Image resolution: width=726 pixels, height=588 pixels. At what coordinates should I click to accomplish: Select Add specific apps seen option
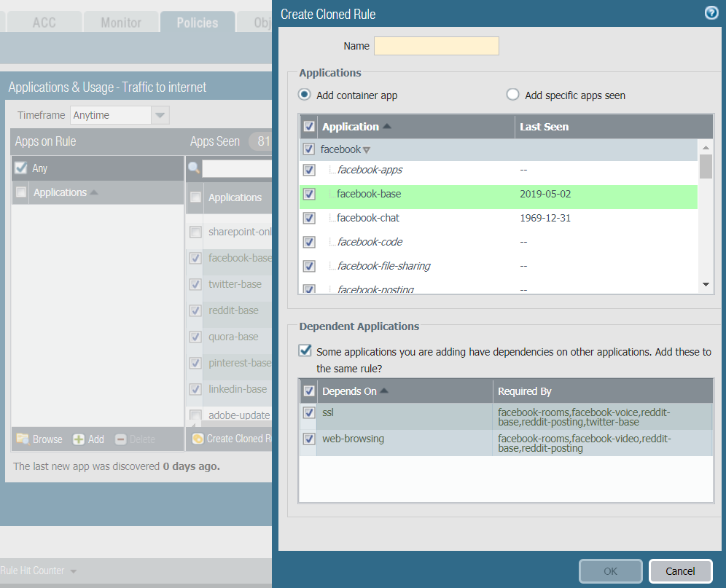pyautogui.click(x=513, y=95)
